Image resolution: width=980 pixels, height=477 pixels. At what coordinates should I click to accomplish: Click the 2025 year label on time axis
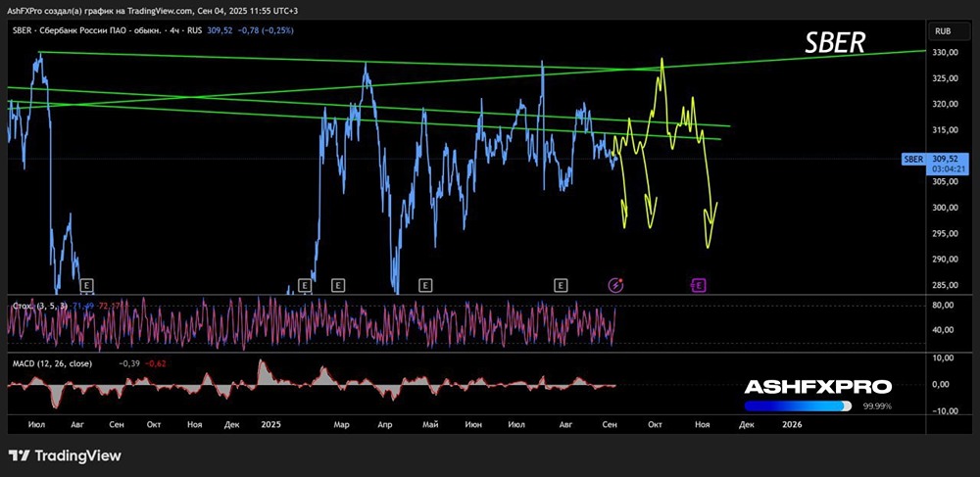[271, 424]
